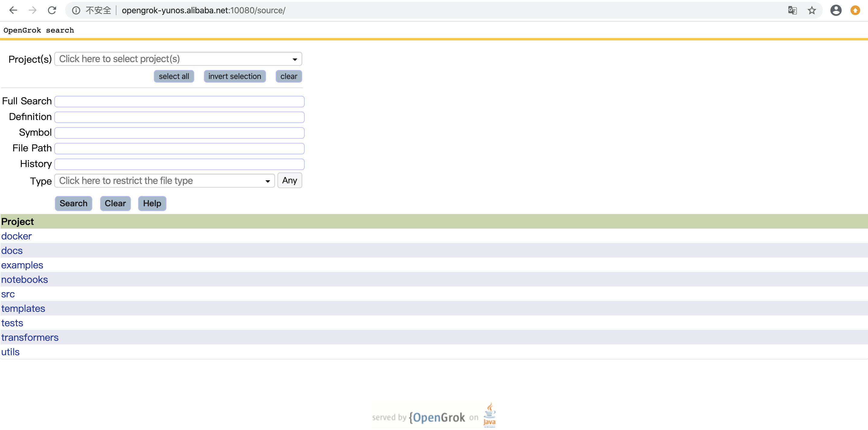Focus the Full Search input field
Viewport: 868px width, 430px height.
(x=179, y=101)
